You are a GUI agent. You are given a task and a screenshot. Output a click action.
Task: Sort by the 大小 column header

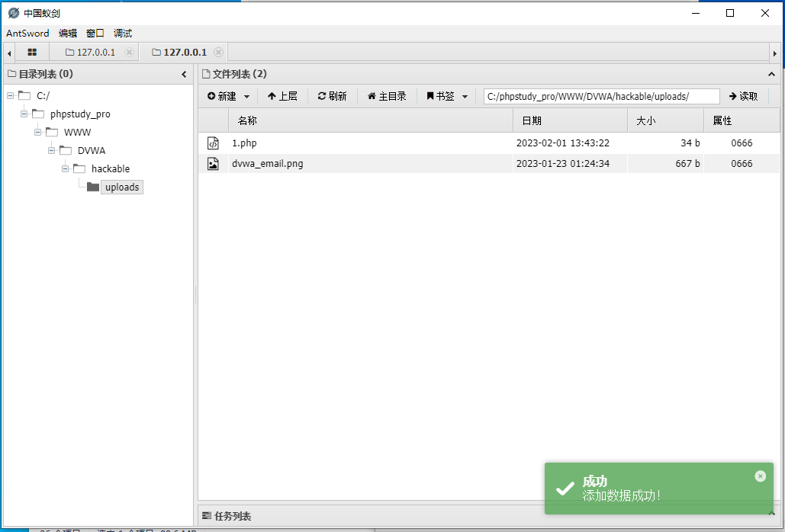(666, 120)
